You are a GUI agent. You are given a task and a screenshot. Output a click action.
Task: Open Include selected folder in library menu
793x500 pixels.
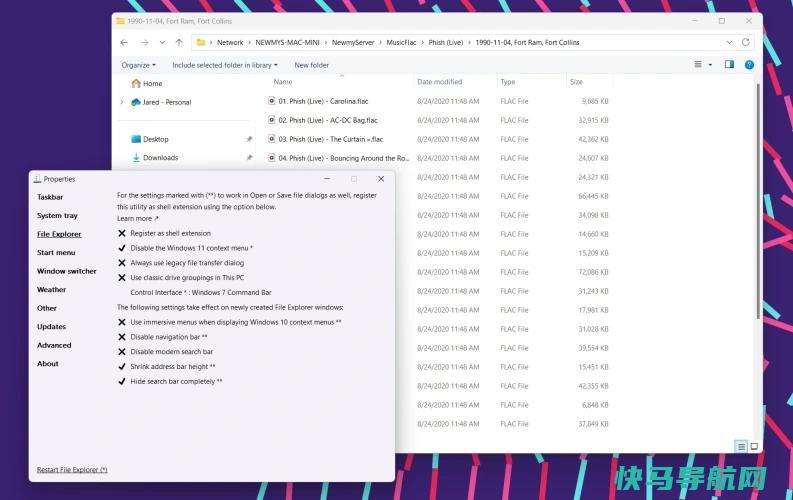(x=225, y=65)
